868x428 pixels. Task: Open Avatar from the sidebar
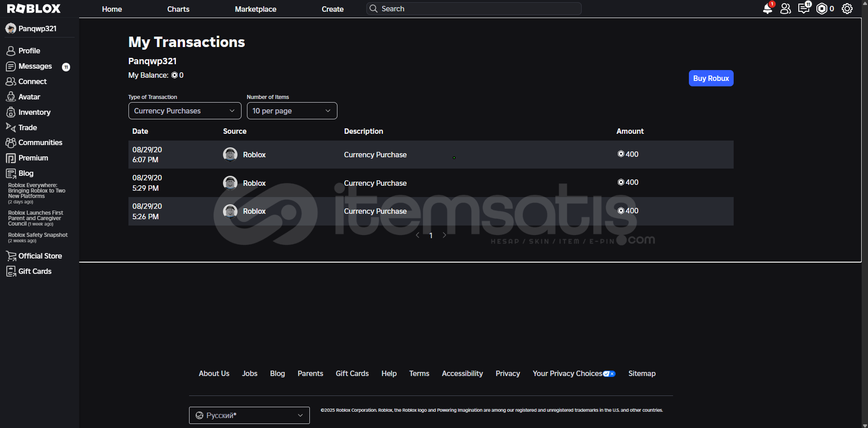pos(29,97)
